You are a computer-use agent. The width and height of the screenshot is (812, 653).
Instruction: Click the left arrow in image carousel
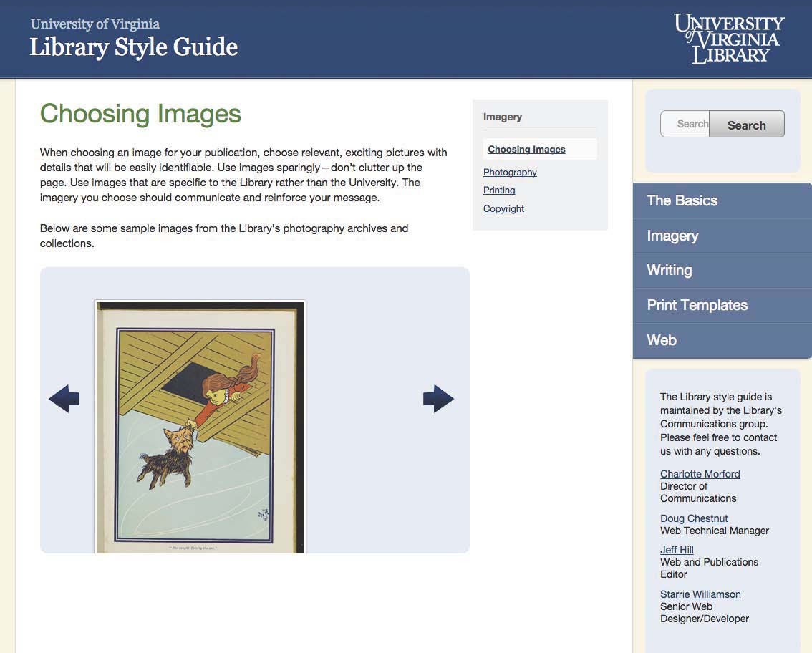tap(64, 399)
